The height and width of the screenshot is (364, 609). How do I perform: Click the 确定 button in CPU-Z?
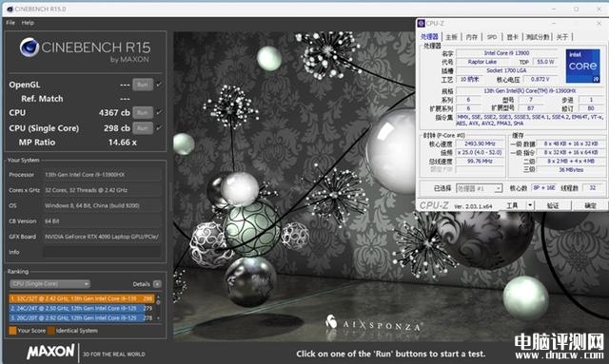point(590,205)
